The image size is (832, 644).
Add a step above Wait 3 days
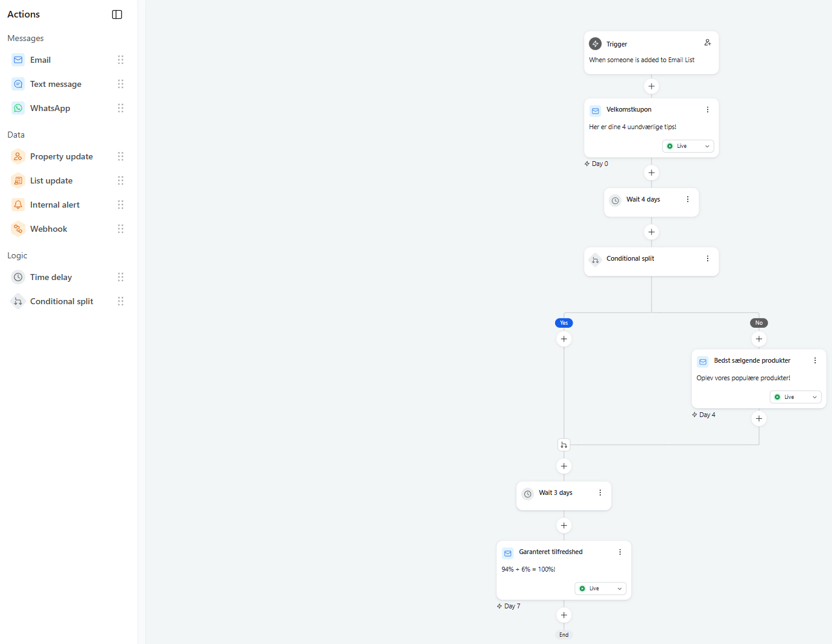[564, 466]
